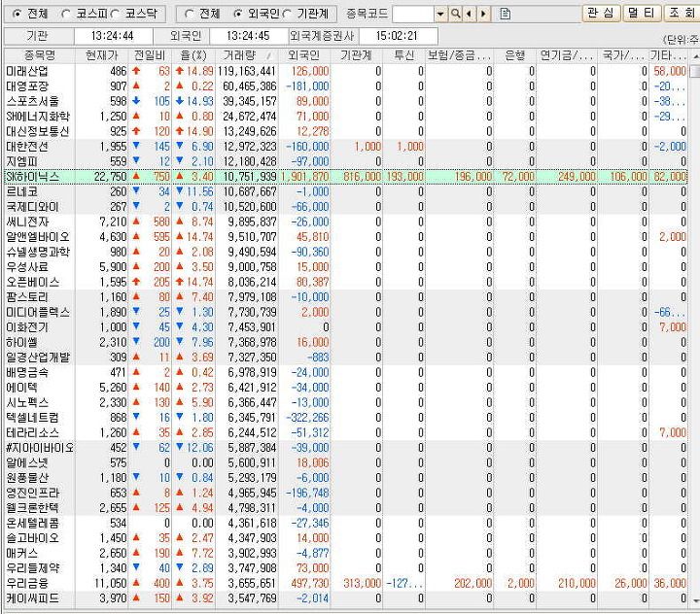Click 우리금융 foreign value 497,730

(x=310, y=583)
